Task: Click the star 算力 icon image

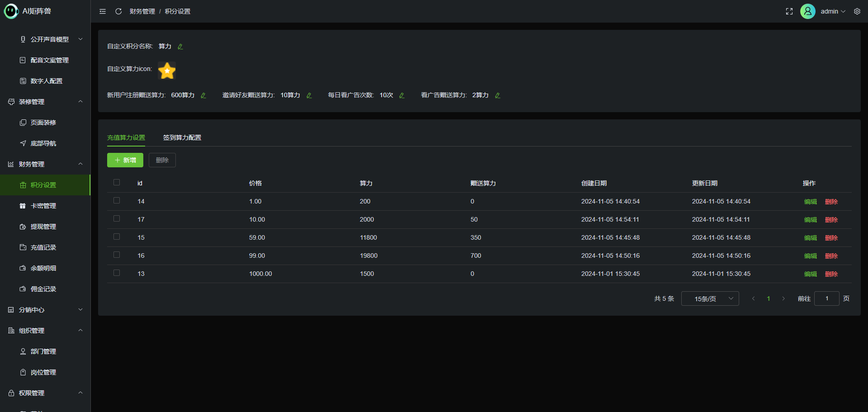Action: point(167,71)
